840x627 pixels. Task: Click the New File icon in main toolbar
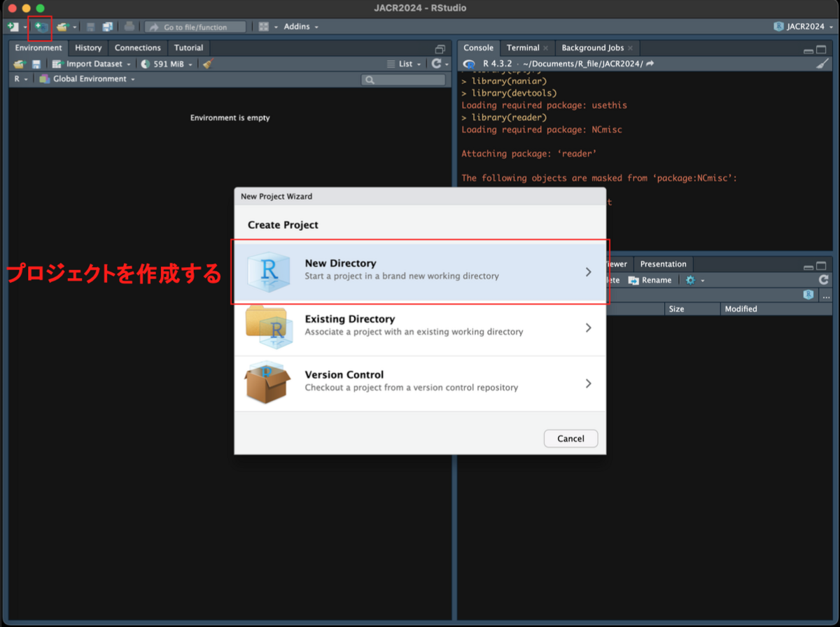[x=13, y=27]
